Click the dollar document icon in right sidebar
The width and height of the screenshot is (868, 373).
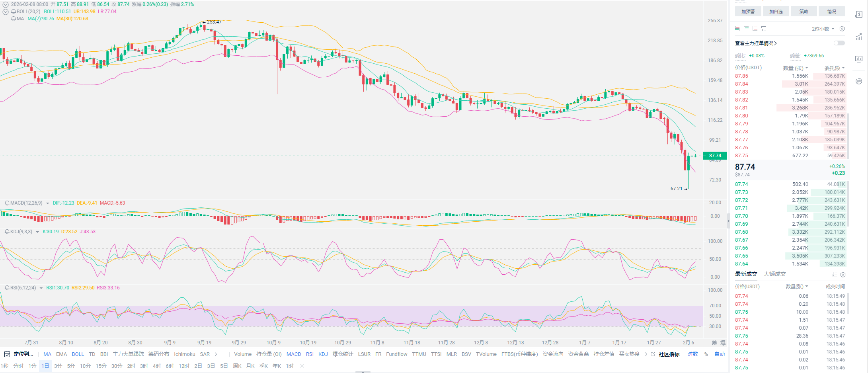click(x=859, y=15)
